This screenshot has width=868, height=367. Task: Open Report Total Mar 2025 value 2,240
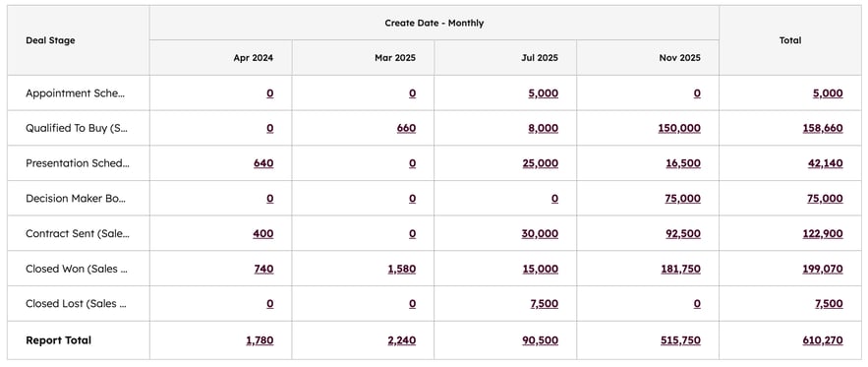(402, 340)
